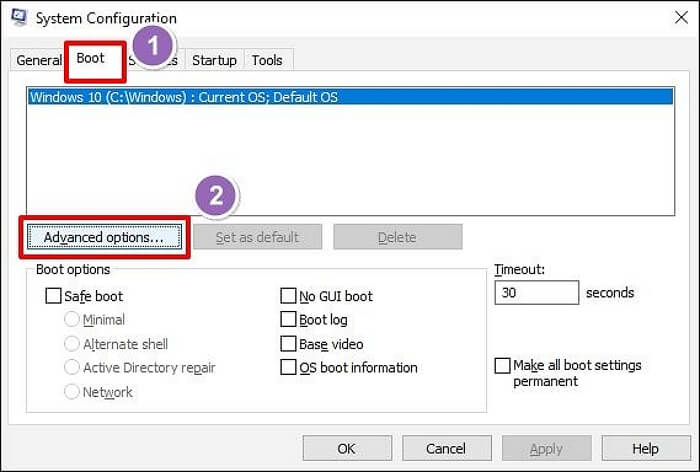Tick Make all boot settings permanent
Image resolution: width=700 pixels, height=472 pixels.
coord(502,366)
